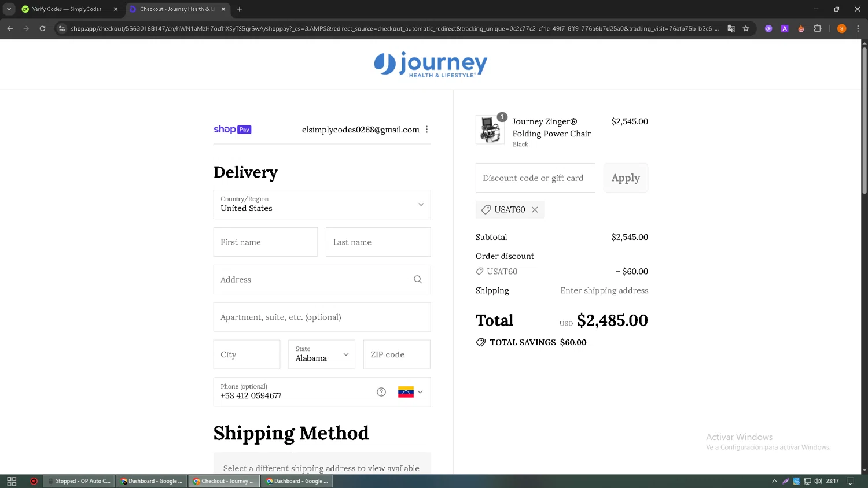Click the Zinger power chair product thumbnail
The width and height of the screenshot is (868, 488).
click(x=490, y=129)
